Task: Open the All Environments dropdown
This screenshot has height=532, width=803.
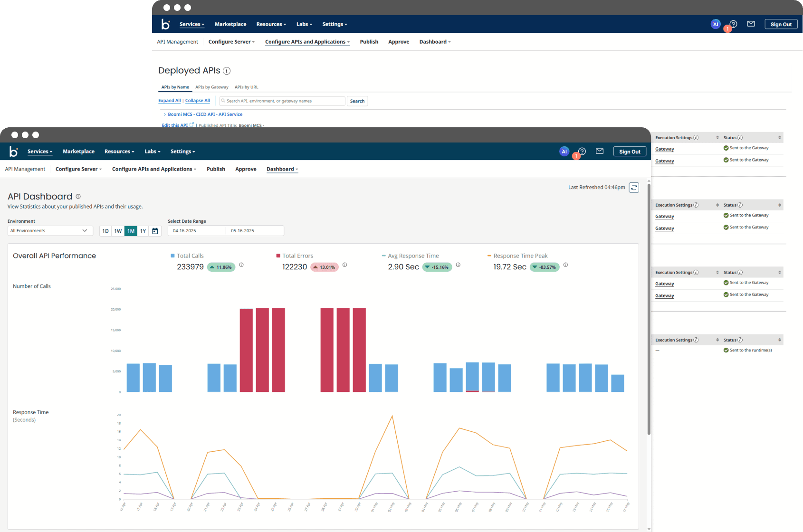Action: (x=50, y=231)
